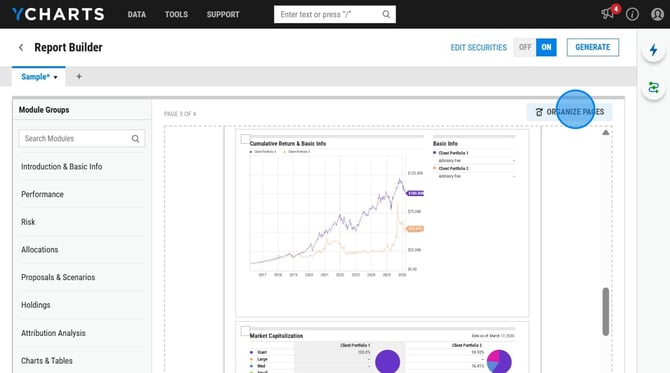This screenshot has height=373, width=670.
Task: Click the 'Basic Info' heading in module
Action: (445, 144)
